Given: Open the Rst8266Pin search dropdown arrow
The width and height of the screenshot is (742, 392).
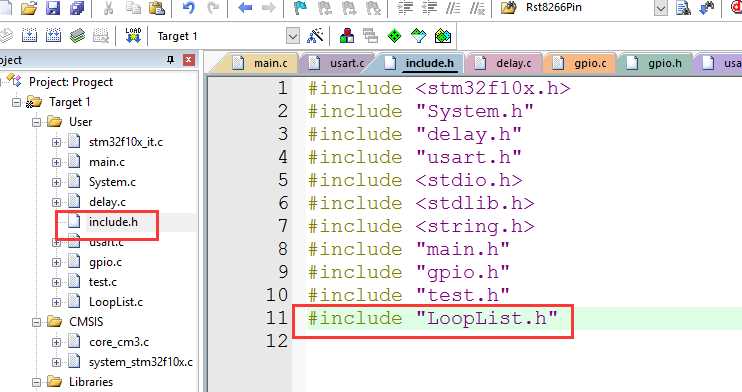Looking at the screenshot, I should 661,8.
